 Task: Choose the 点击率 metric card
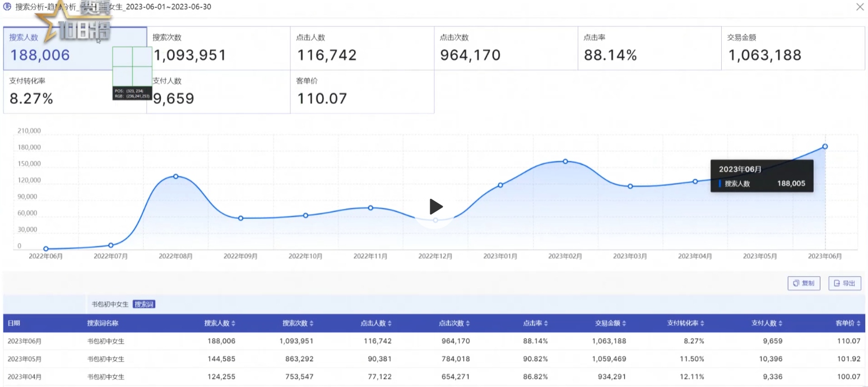649,48
